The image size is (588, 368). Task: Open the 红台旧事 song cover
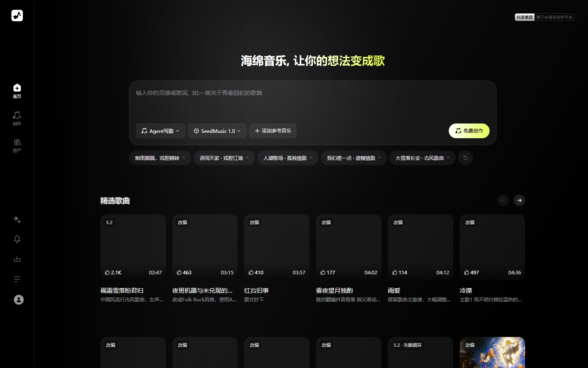tap(277, 247)
